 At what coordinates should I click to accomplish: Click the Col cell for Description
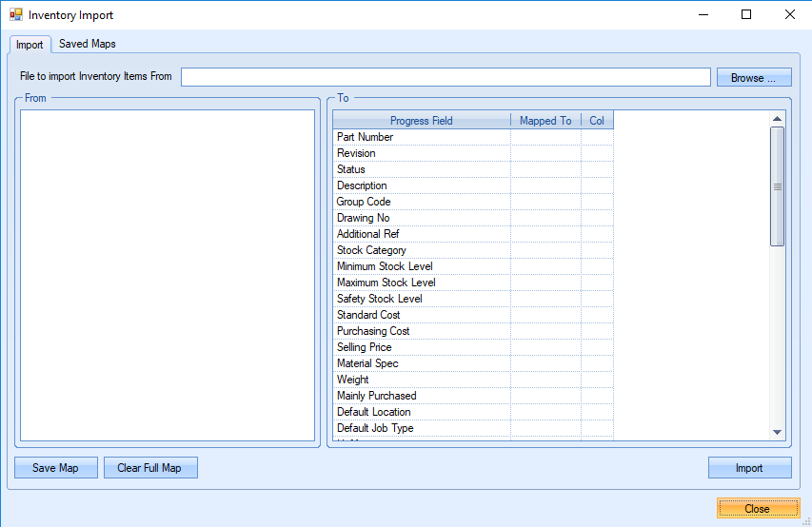[597, 185]
